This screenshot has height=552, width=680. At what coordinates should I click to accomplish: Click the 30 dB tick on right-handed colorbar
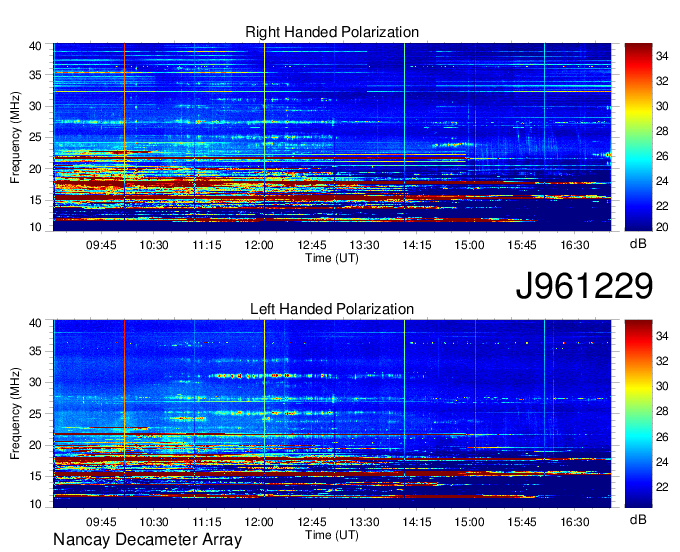click(x=662, y=106)
